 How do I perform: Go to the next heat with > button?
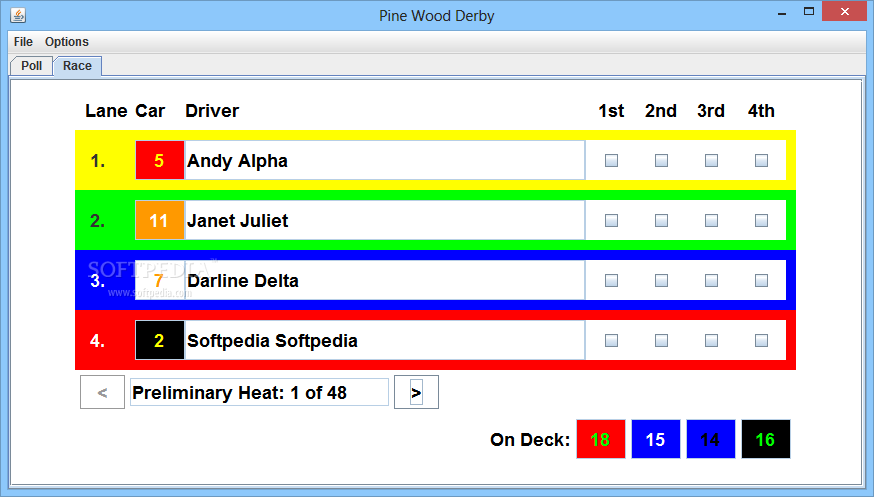click(x=416, y=392)
